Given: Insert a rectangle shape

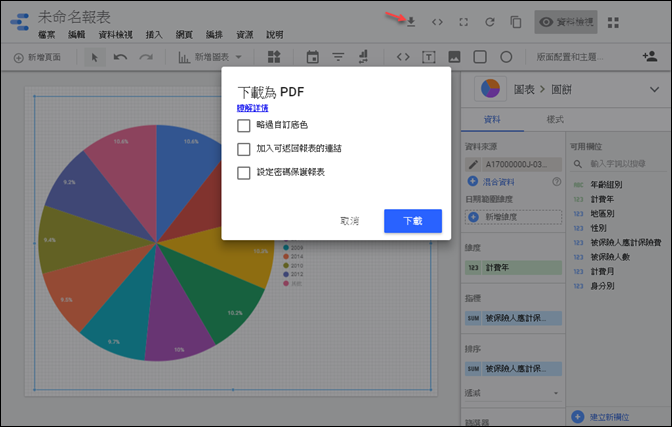Looking at the screenshot, I should (x=480, y=57).
